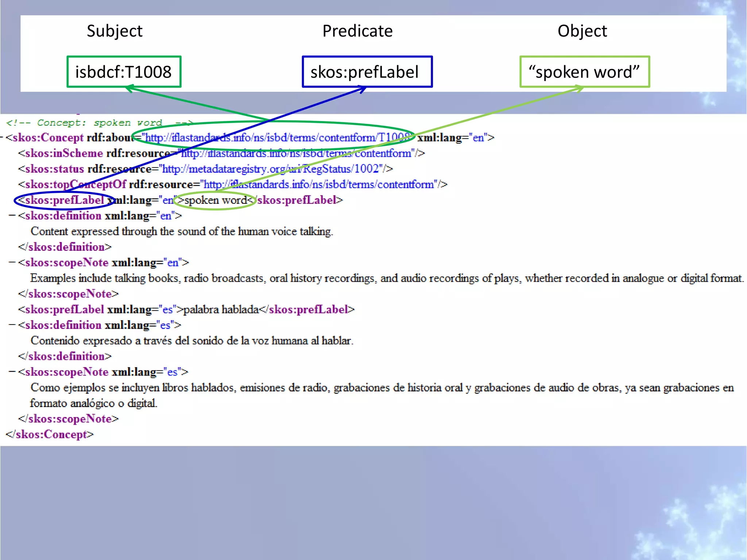Collapse the English skos:scopeNote element
Screen dimensions: 747x560
tap(12, 262)
